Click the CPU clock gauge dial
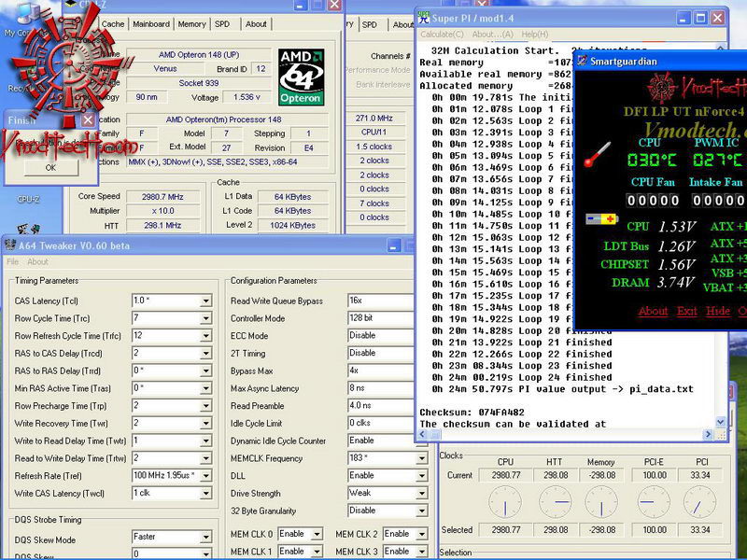 [505, 503]
